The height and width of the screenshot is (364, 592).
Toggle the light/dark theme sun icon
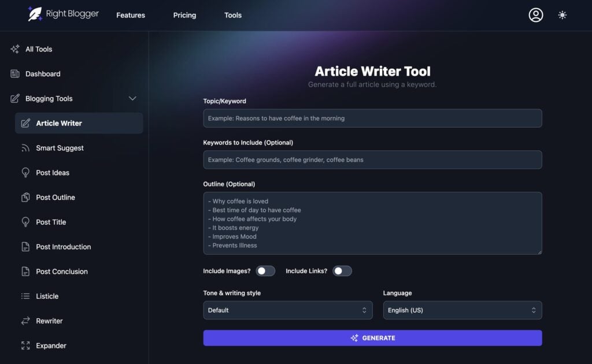562,15
